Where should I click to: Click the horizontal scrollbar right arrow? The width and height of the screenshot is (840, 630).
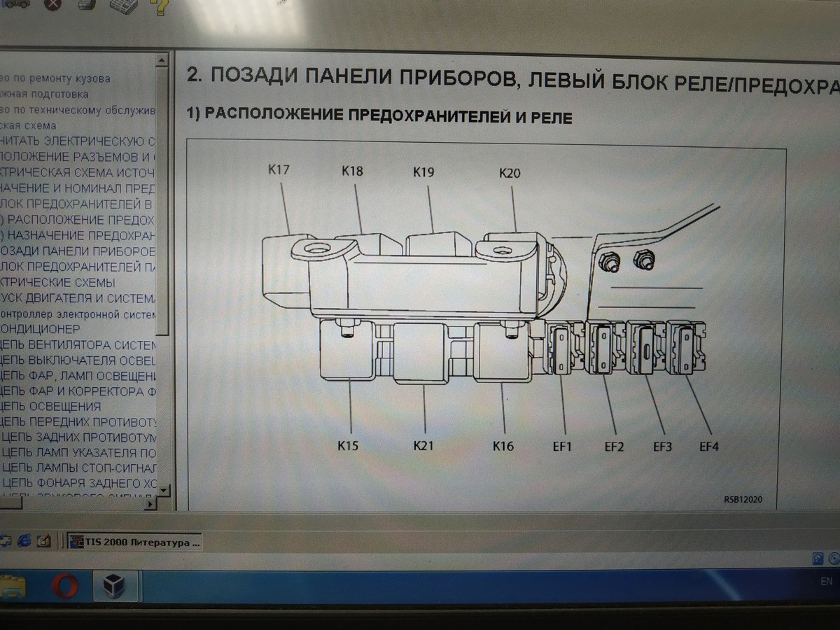(x=150, y=503)
